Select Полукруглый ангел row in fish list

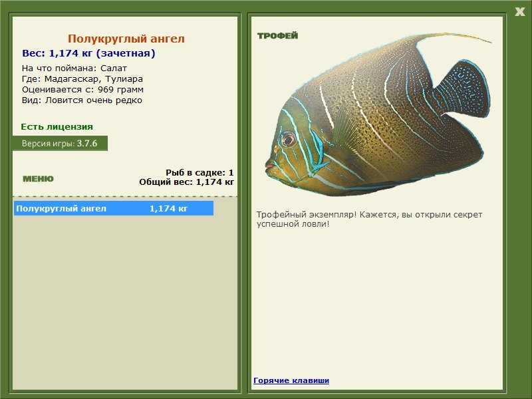point(114,208)
